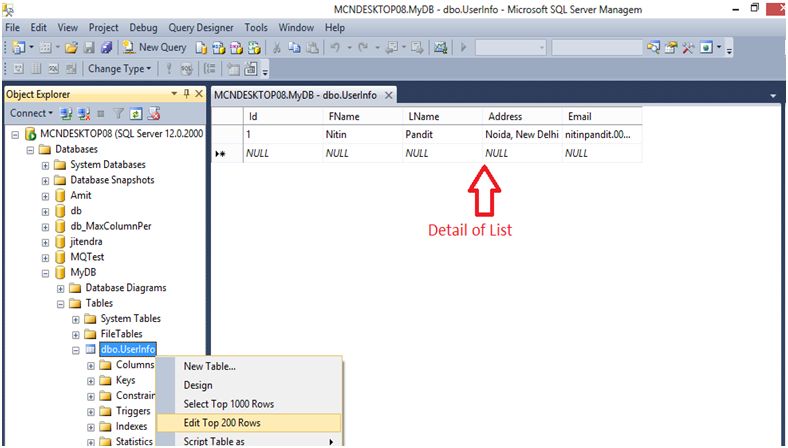Click the Show Diagram Pane icon
788x448 pixels.
tap(19, 69)
